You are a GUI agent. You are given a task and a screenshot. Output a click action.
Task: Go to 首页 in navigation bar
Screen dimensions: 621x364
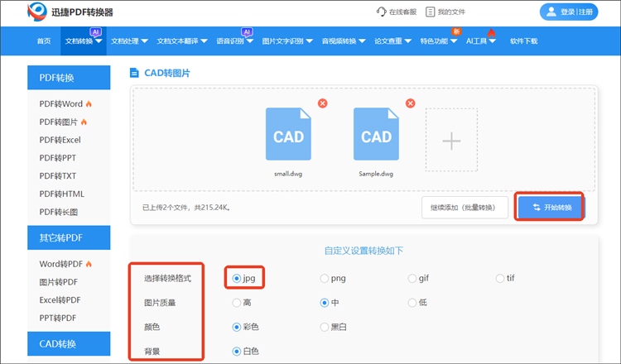[x=44, y=41]
